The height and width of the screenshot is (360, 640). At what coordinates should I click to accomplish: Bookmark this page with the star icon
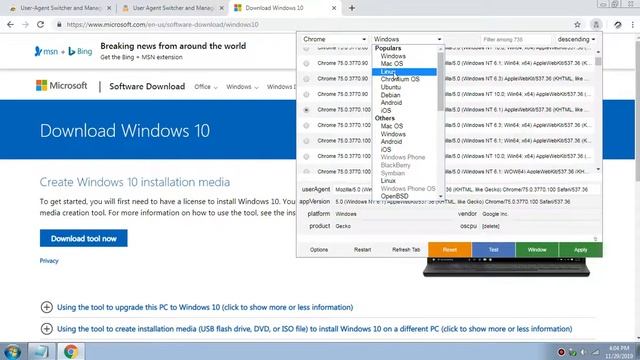pos(577,24)
